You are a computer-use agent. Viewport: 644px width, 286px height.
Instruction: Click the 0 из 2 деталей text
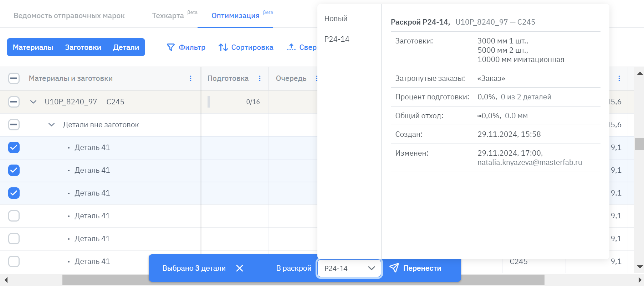coord(526,97)
